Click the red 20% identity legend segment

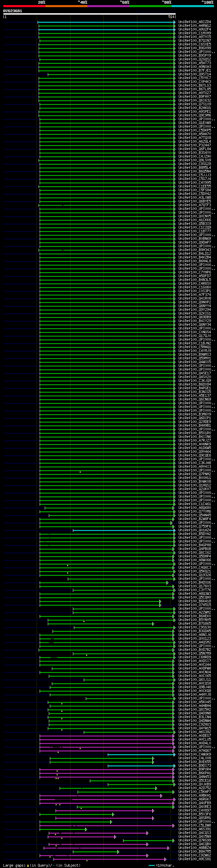pos(24,6)
